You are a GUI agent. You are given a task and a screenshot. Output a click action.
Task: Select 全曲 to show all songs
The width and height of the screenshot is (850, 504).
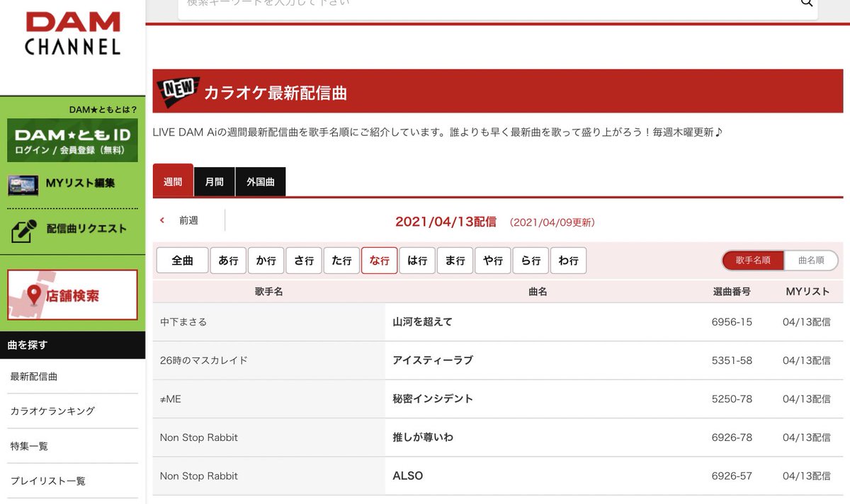point(181,260)
